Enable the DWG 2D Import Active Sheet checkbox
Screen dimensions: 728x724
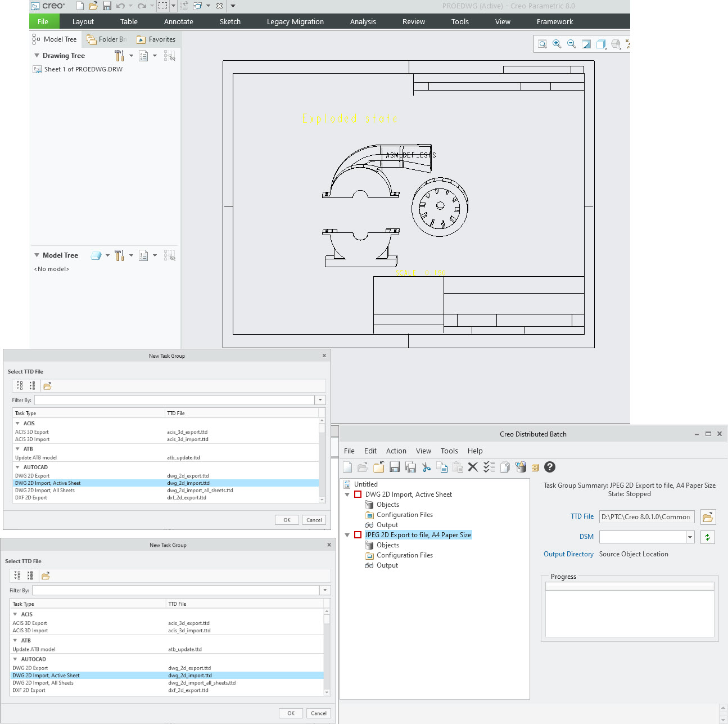click(358, 494)
